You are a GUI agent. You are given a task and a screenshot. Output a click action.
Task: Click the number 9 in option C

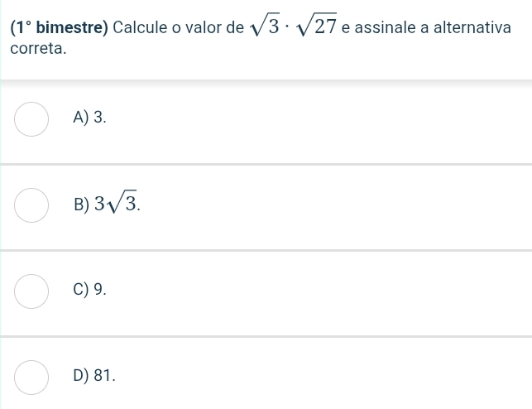point(99,290)
